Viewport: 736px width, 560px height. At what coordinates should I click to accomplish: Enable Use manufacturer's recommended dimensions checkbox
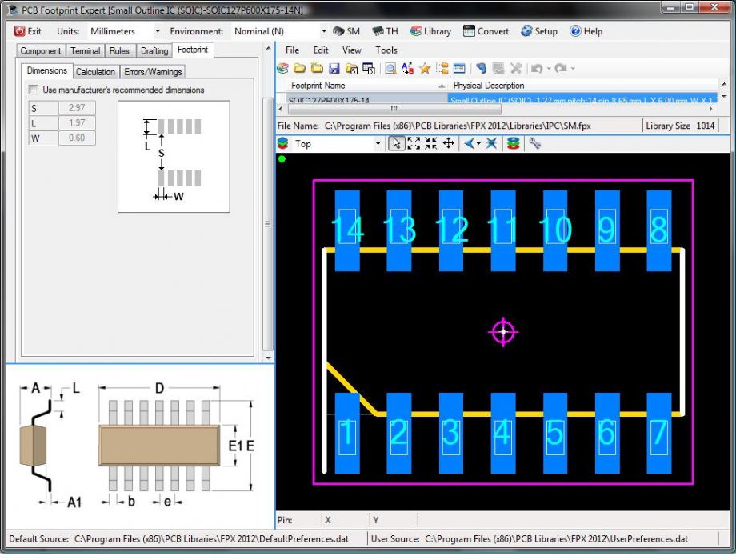pyautogui.click(x=34, y=90)
